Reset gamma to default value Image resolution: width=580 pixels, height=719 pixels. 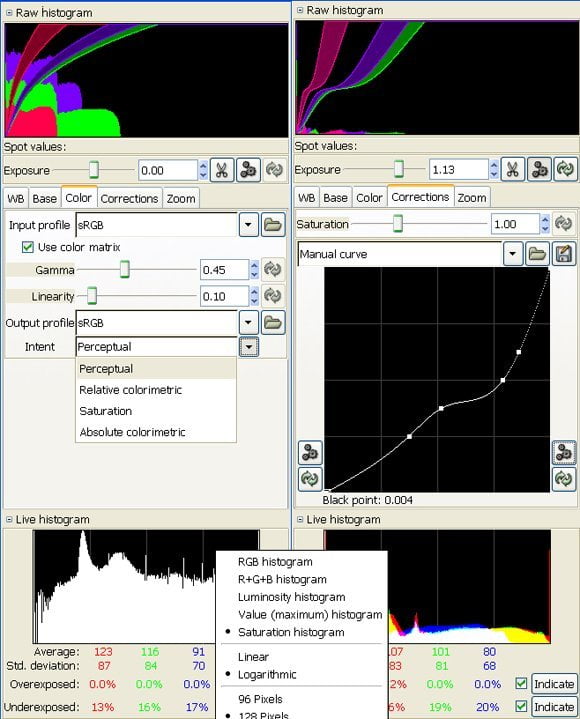coord(272,270)
